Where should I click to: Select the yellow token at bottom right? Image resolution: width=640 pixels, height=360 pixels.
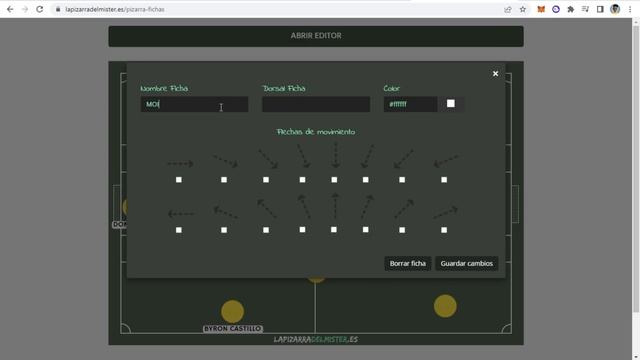click(445, 306)
